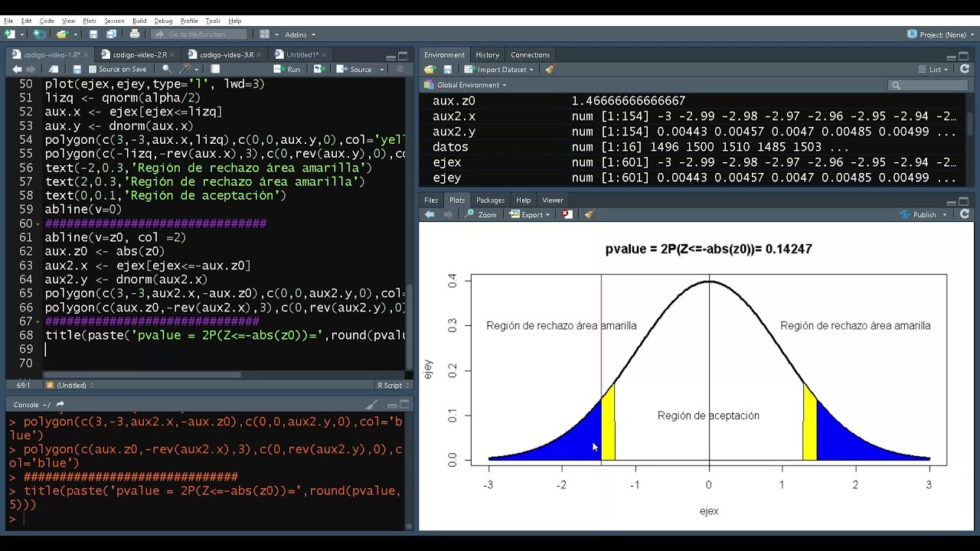Click the view current directory arrow in Console

60,405
